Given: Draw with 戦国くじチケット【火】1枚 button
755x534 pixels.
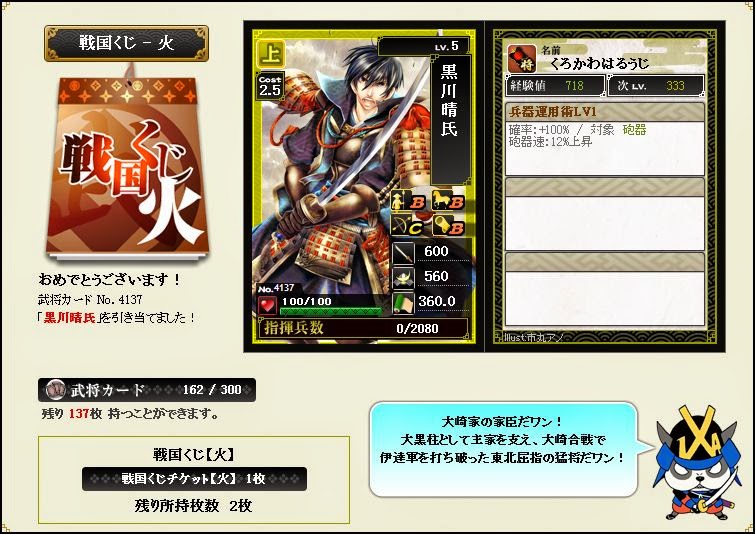Looking at the screenshot, I should pyautogui.click(x=194, y=479).
